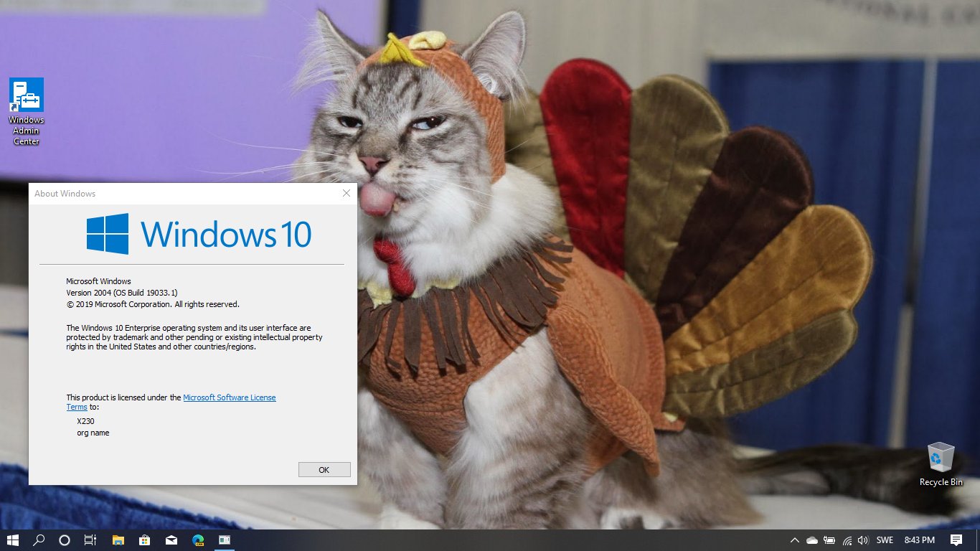This screenshot has height=551, width=980.
Task: Click the About Windows title bar
Action: tap(183, 194)
